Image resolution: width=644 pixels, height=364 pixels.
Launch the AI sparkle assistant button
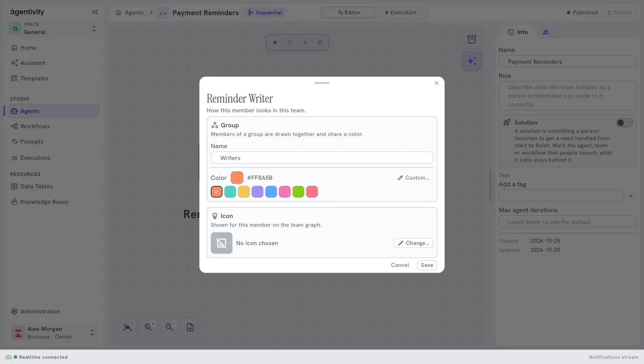[x=472, y=61]
